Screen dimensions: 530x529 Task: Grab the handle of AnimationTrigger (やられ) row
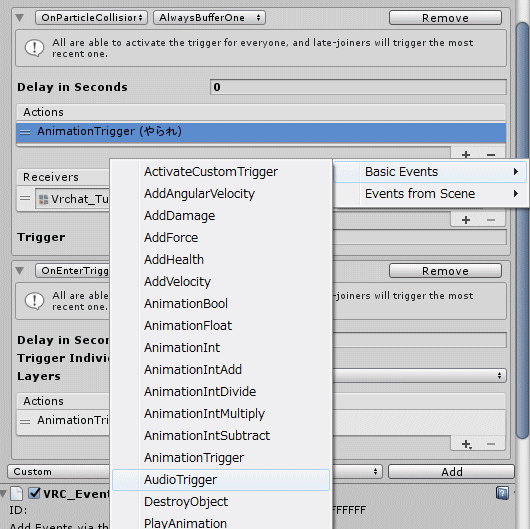[25, 132]
